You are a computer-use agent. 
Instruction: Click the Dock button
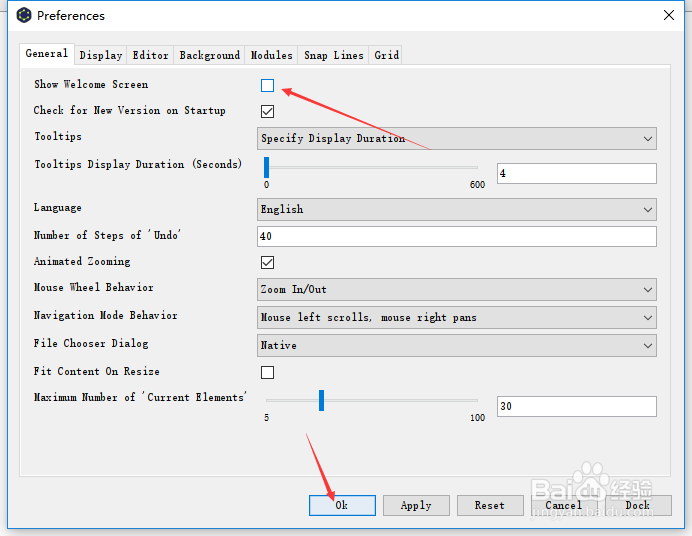pos(638,505)
